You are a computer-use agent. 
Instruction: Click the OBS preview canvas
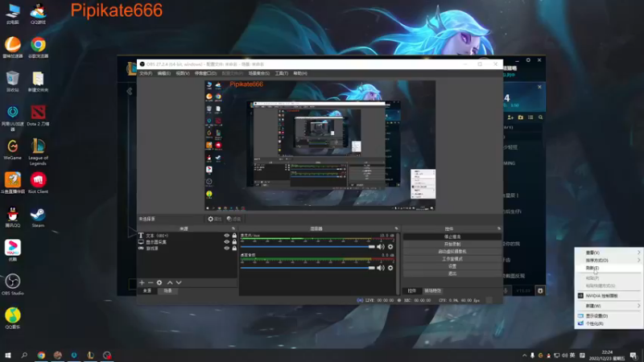coord(320,146)
